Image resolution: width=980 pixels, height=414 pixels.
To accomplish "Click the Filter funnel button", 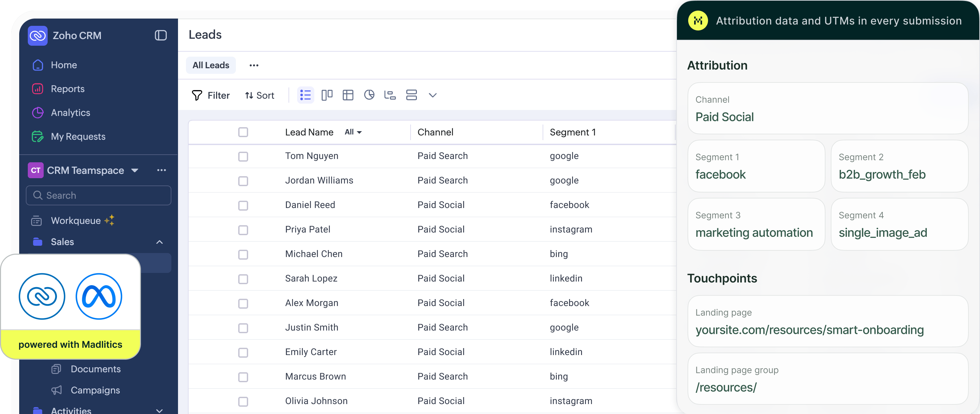I will coord(211,95).
